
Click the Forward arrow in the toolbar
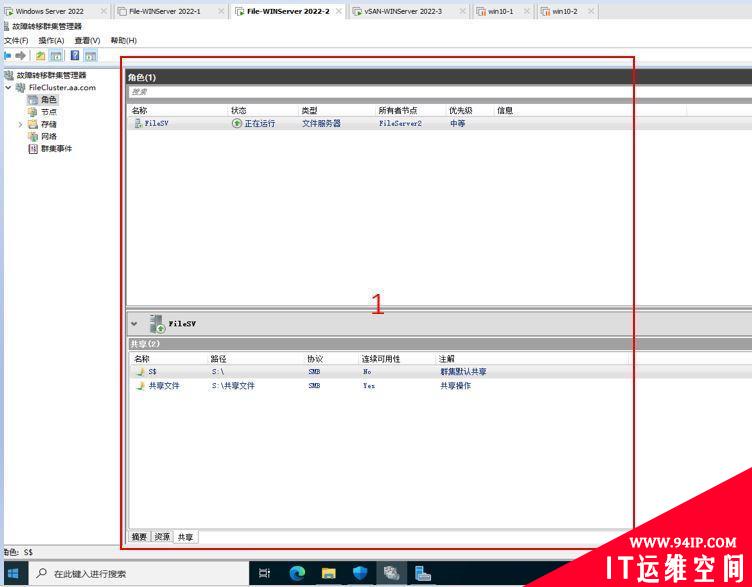click(21, 56)
